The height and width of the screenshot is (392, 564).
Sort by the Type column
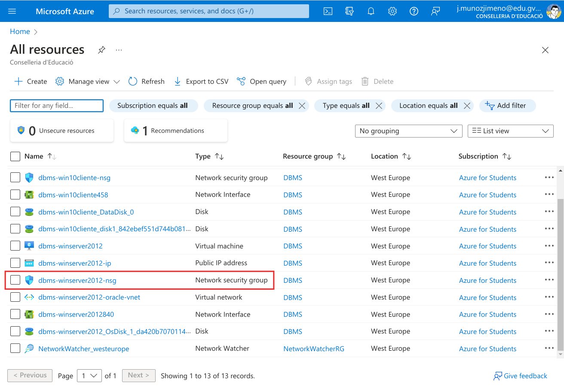[209, 156]
